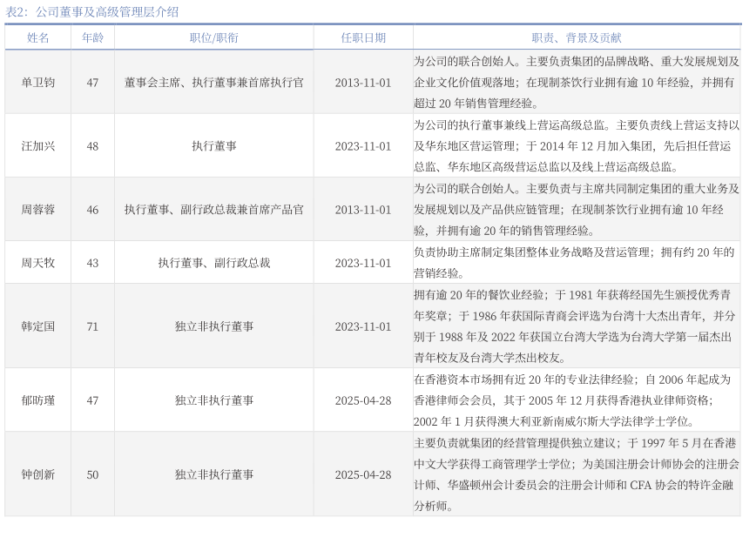
Task: Click the age cell showing 71
Action: 92,326
